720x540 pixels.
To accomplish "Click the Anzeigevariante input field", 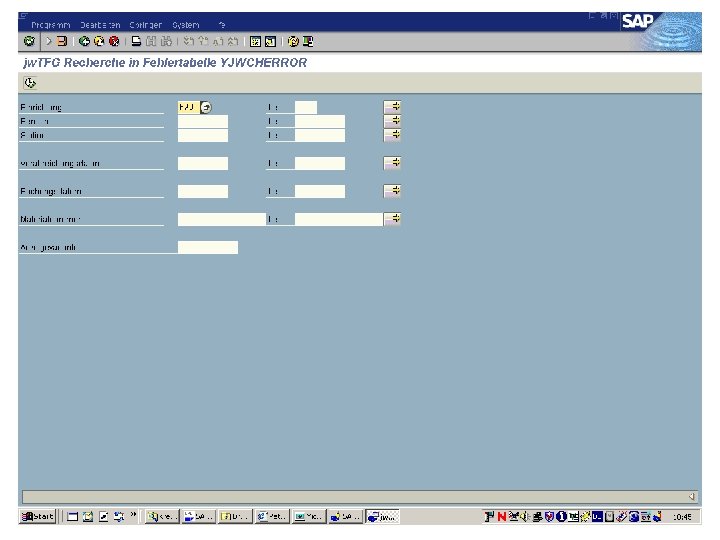I will 208,248.
